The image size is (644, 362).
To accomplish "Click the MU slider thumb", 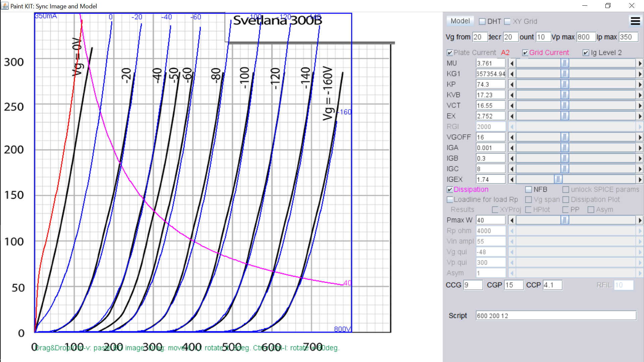I will [565, 63].
